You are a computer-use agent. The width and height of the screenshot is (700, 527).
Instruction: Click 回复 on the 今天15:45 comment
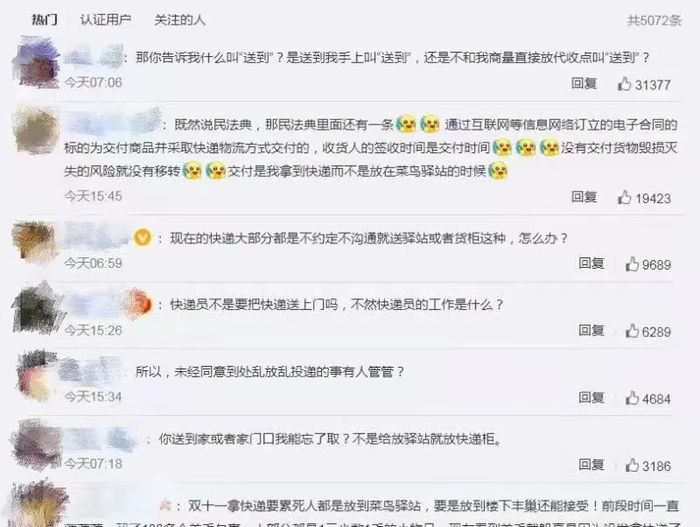pyautogui.click(x=584, y=197)
